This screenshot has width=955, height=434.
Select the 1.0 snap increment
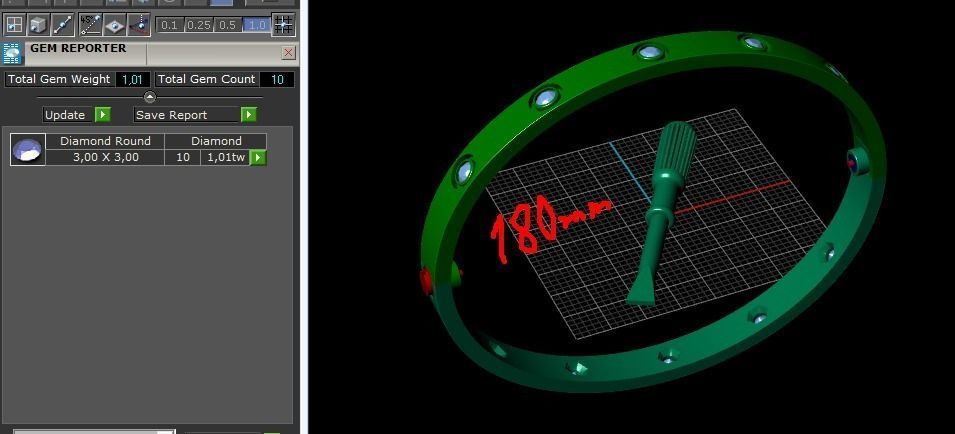point(256,25)
